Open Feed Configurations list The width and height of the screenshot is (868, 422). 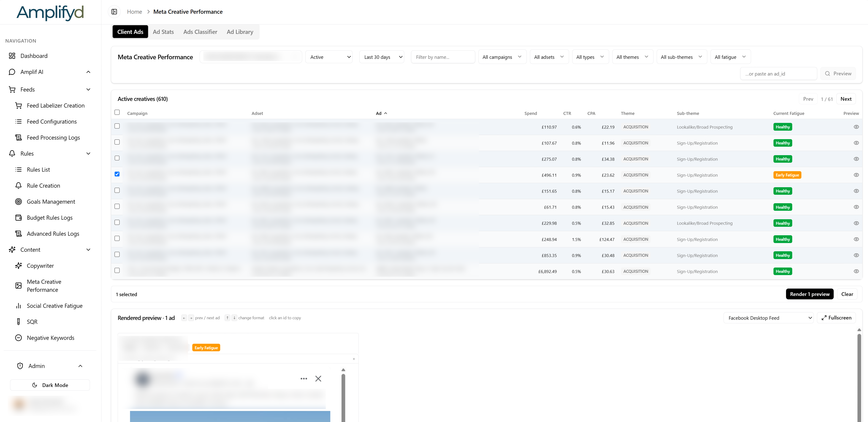coord(52,122)
